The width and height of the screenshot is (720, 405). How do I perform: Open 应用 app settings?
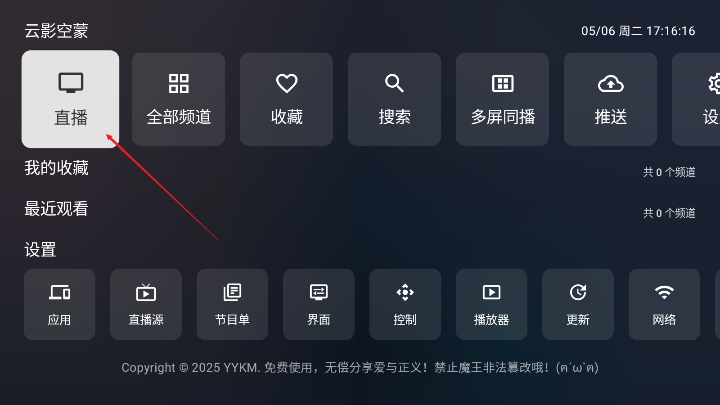60,304
